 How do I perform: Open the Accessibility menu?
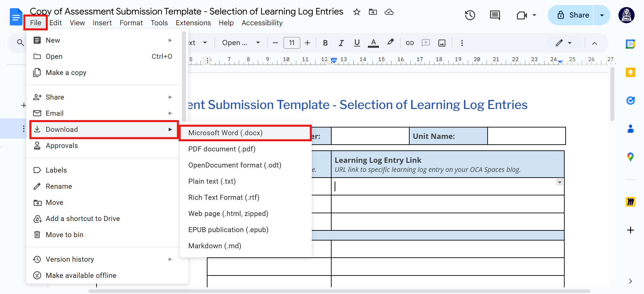[262, 23]
